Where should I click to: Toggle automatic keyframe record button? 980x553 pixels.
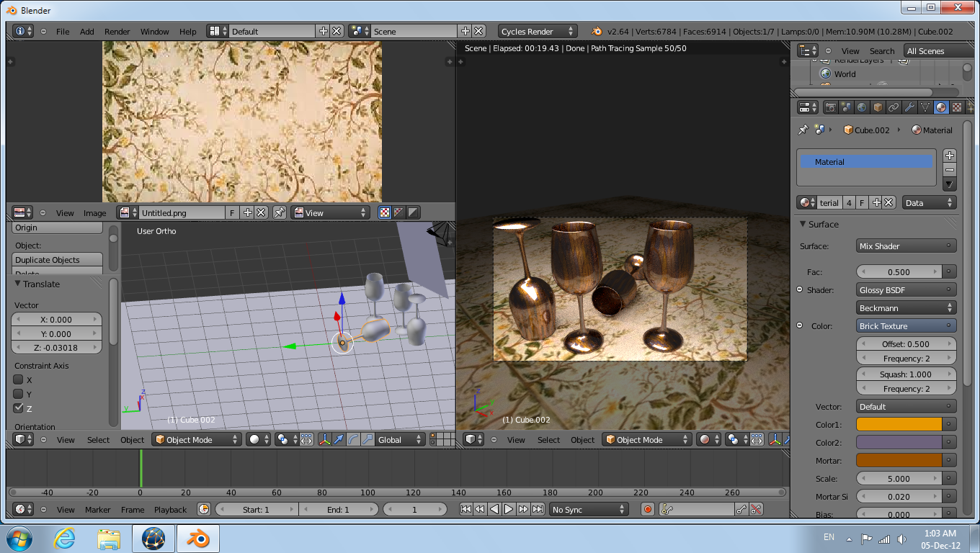click(647, 509)
